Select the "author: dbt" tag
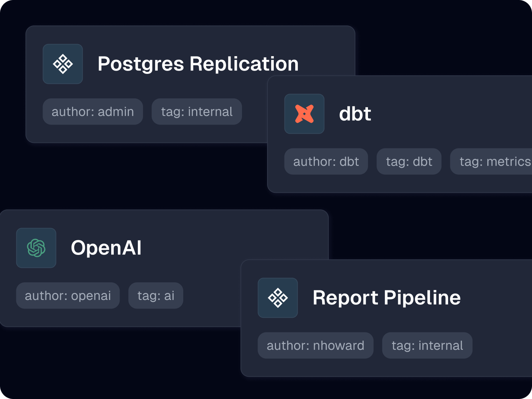The image size is (532, 399). click(x=326, y=161)
